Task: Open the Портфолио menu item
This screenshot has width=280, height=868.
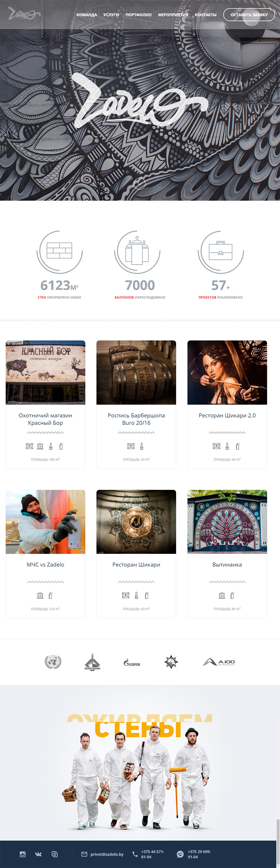Action: click(138, 15)
